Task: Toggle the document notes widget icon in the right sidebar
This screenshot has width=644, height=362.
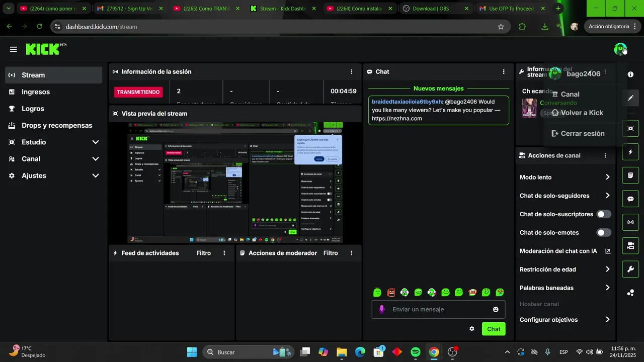Action: [x=630, y=175]
